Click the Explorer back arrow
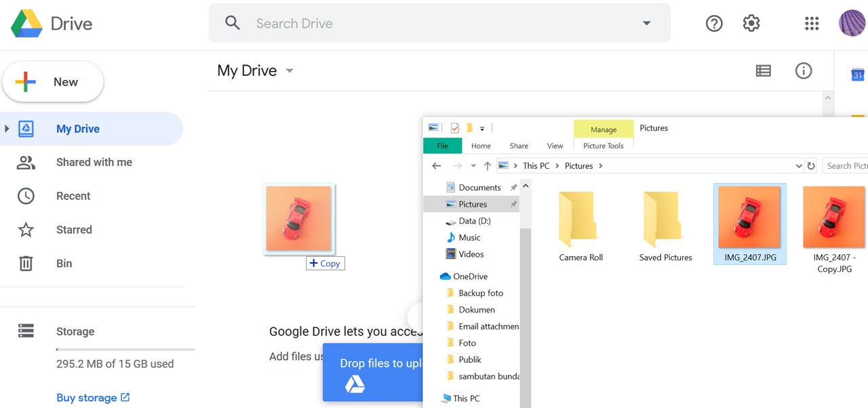 (437, 166)
